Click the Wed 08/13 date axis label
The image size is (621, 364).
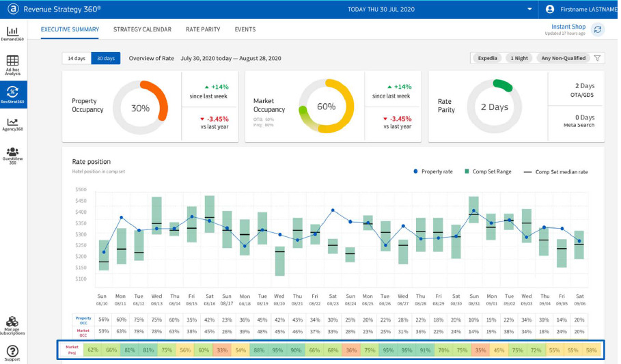click(x=157, y=299)
